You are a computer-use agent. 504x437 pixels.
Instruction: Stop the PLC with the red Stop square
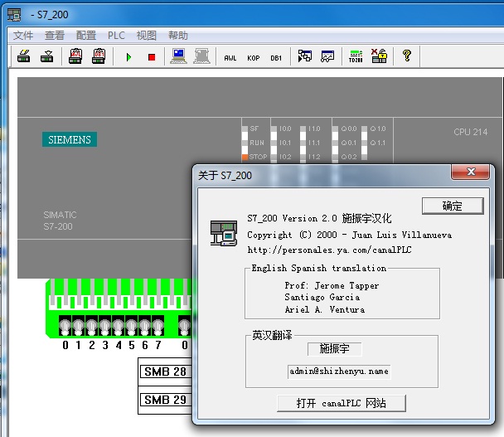coord(152,57)
